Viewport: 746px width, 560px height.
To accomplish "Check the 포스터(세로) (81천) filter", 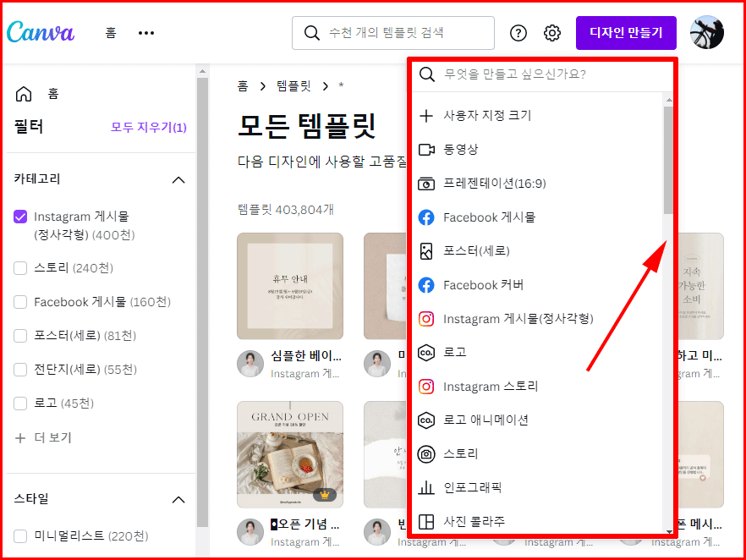I will [x=20, y=336].
